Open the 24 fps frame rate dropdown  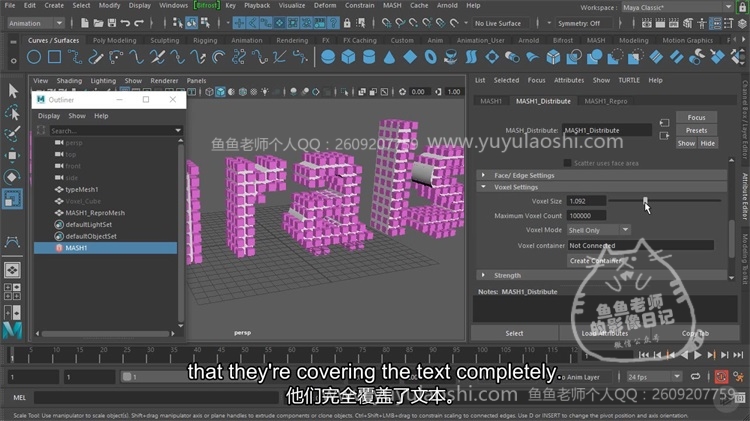point(653,377)
